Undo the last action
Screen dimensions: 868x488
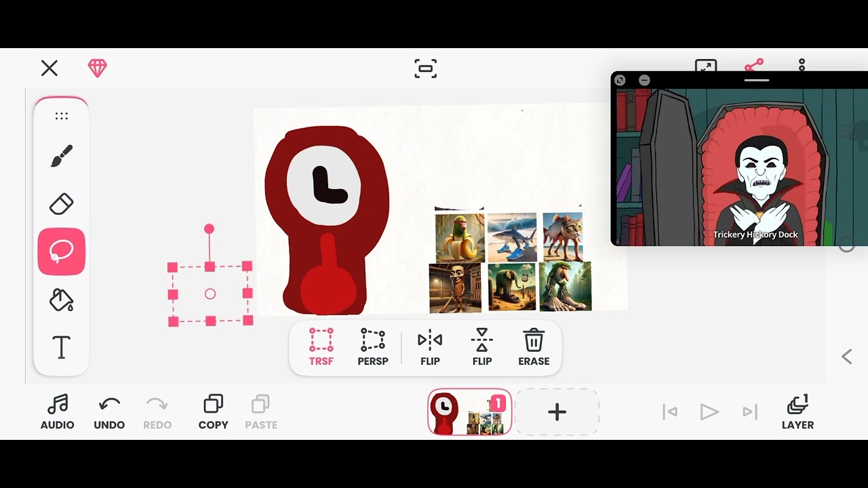[x=109, y=412]
